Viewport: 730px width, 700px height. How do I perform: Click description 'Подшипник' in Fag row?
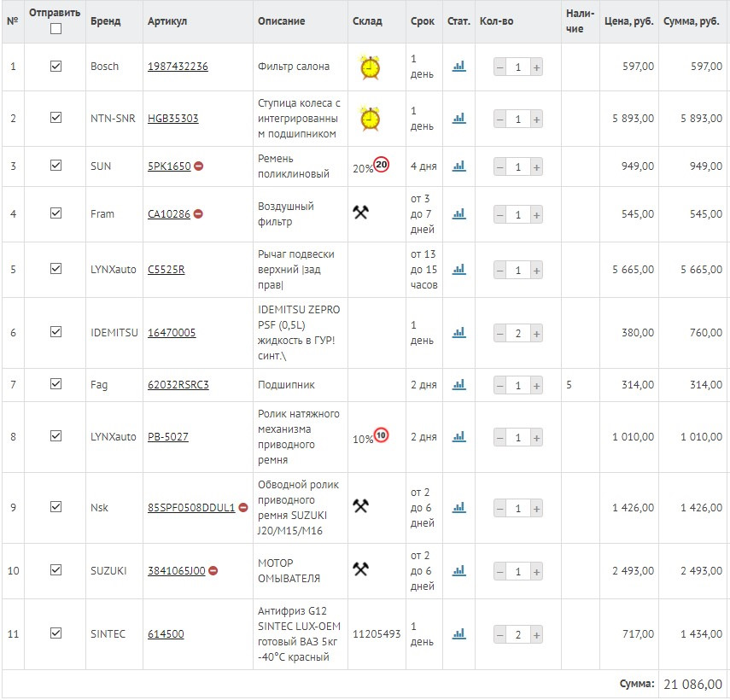click(x=286, y=385)
